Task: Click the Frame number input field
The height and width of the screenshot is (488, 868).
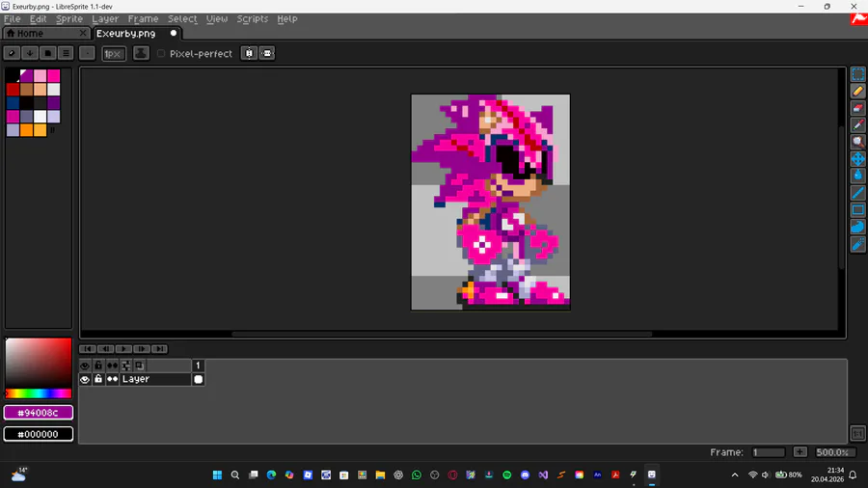Action: point(769,452)
